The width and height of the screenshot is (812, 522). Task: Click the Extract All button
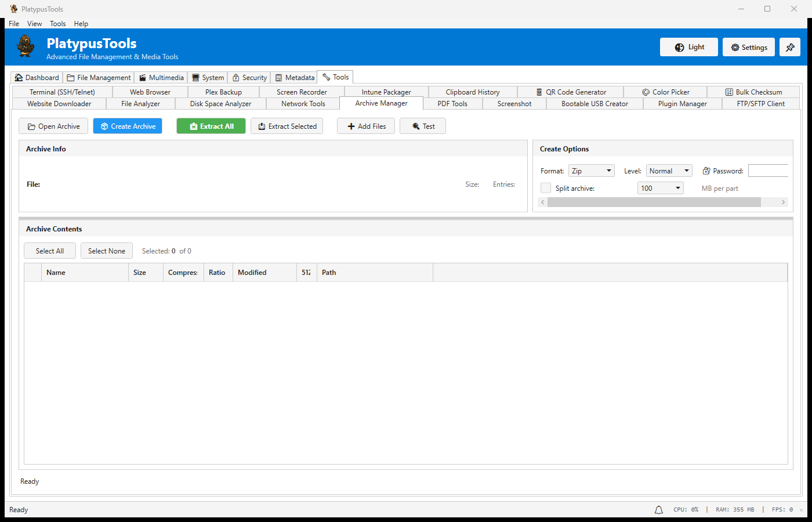(x=211, y=126)
